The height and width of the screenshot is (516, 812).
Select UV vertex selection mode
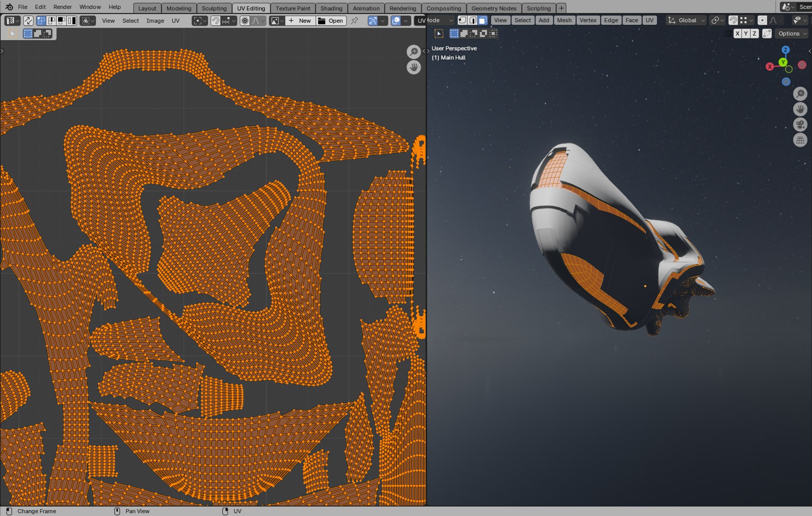pyautogui.click(x=41, y=21)
